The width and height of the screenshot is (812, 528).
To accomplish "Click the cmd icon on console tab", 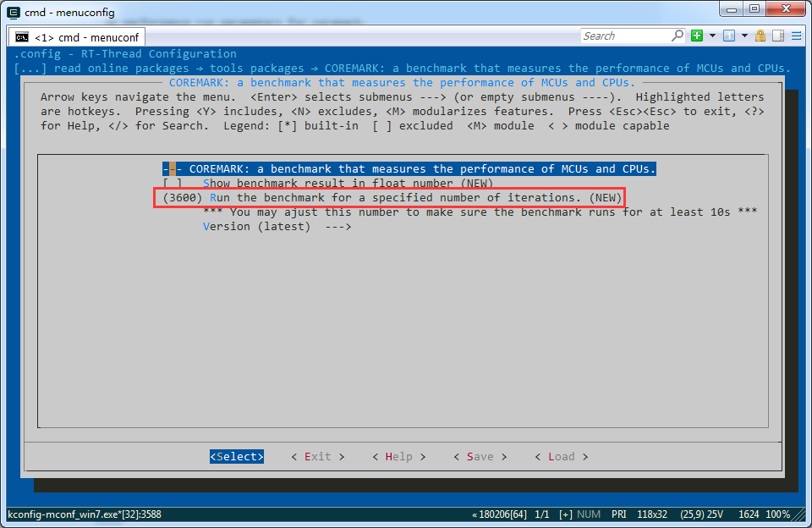I will [x=21, y=37].
